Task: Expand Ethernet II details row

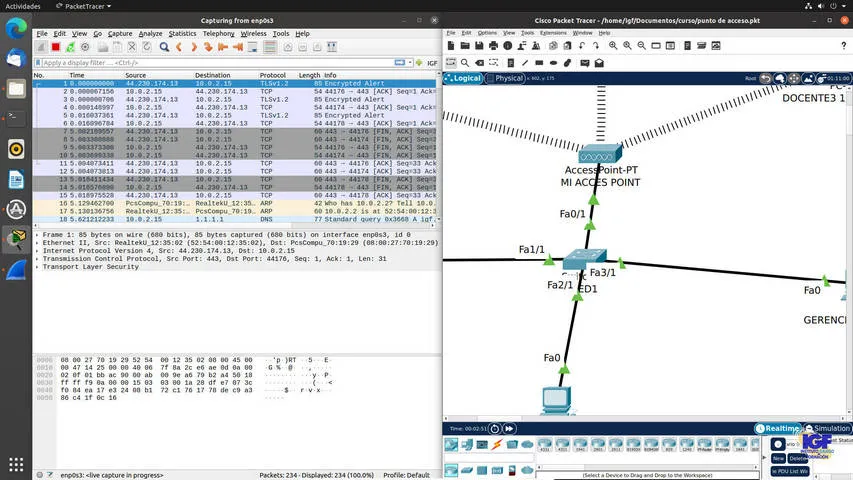Action: click(37, 243)
